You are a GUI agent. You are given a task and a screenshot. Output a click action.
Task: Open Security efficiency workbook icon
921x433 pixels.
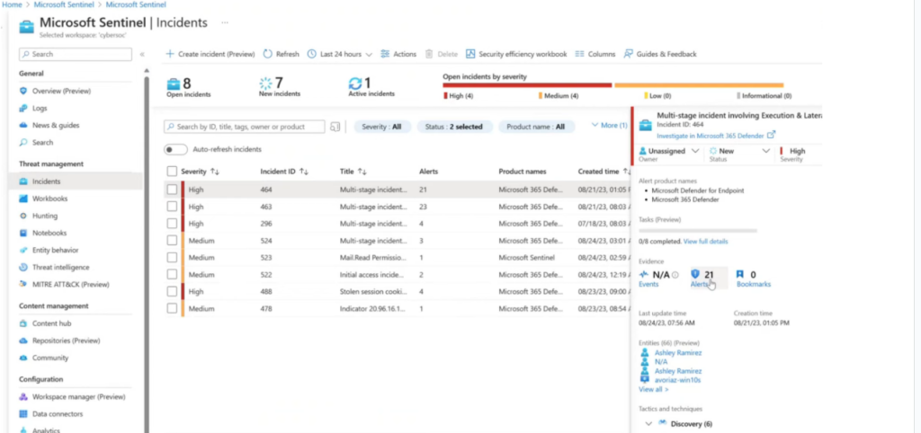click(x=470, y=54)
